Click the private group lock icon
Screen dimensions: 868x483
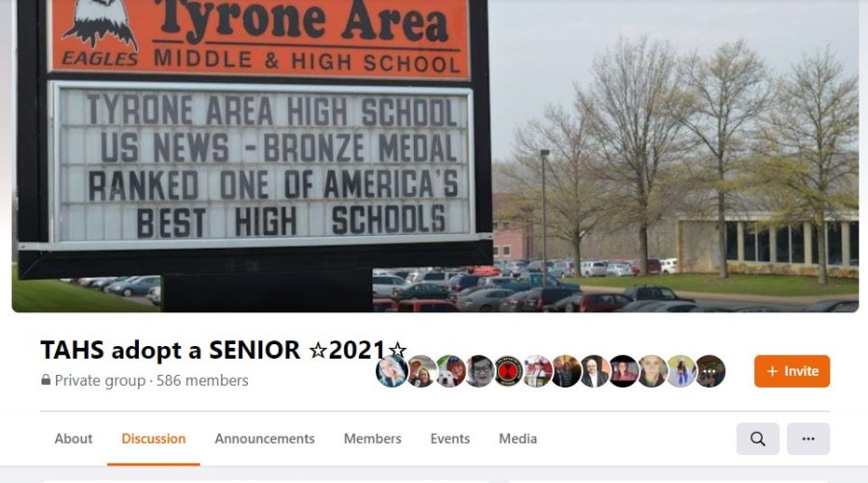pos(46,380)
